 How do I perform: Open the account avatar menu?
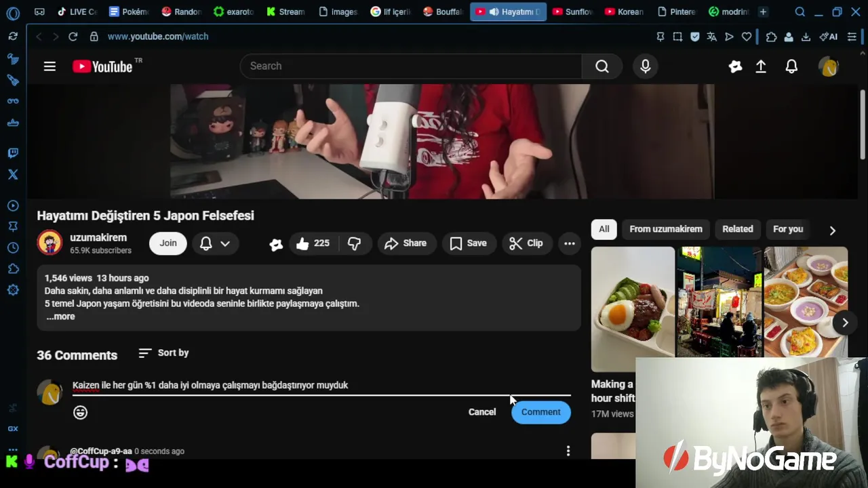(829, 66)
